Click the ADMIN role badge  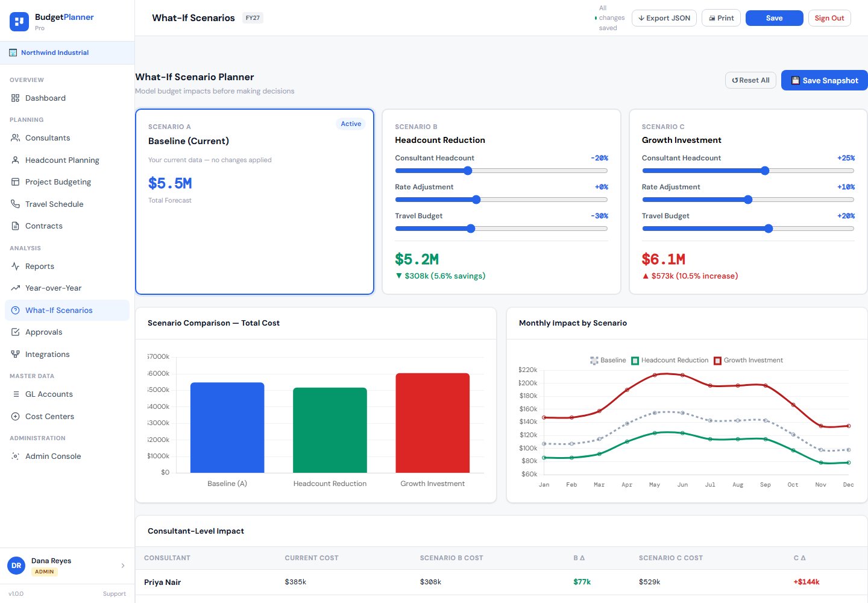(x=45, y=572)
